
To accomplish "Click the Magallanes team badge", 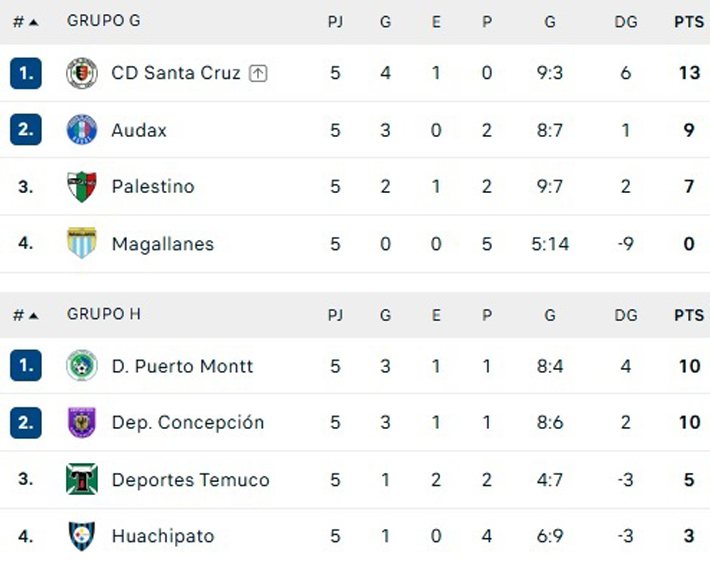I will click(x=82, y=243).
